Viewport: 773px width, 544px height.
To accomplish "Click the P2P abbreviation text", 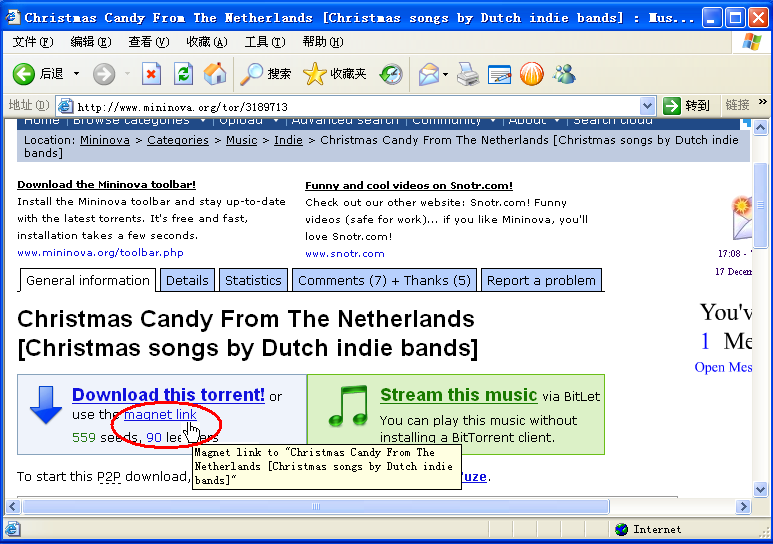I will click(x=109, y=476).
